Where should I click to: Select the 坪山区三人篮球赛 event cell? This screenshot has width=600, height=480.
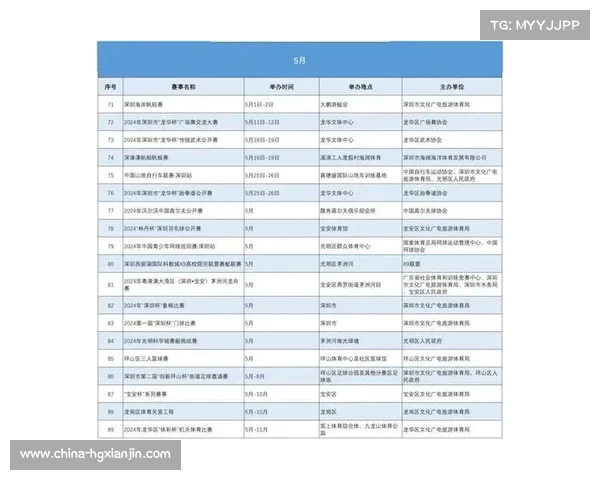pos(151,356)
